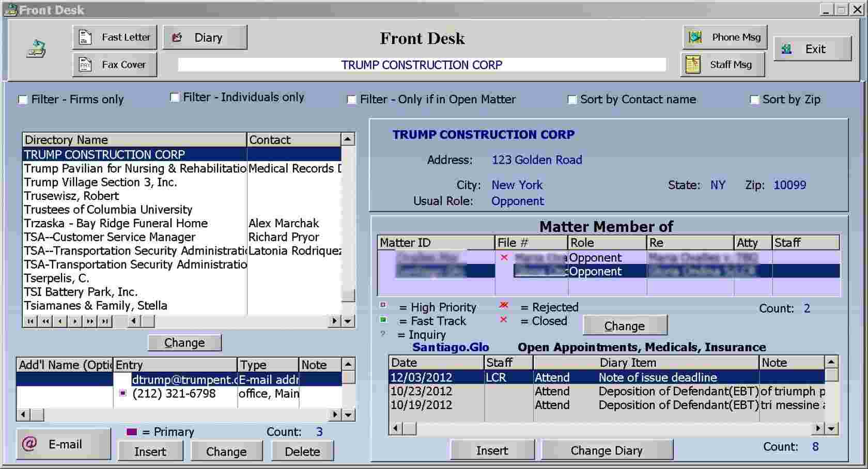The width and height of the screenshot is (868, 469).
Task: Select the (212) 321-6798 phone entry
Action: [179, 394]
